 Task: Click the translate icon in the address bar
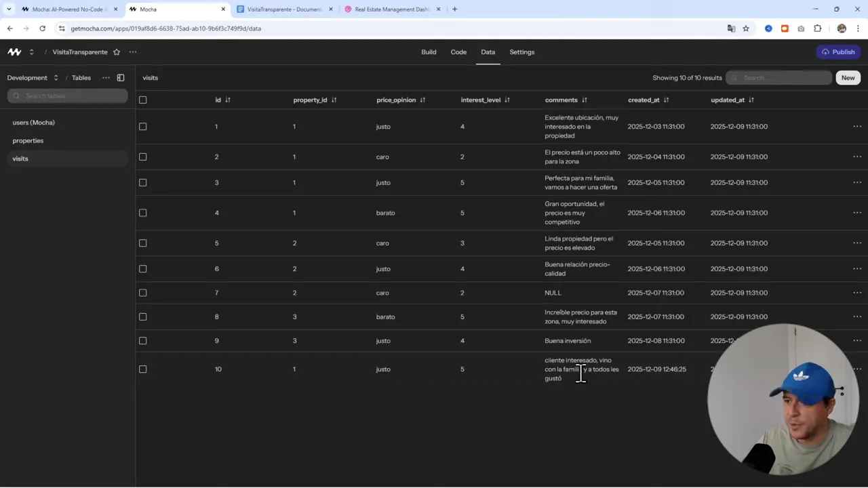point(731,28)
